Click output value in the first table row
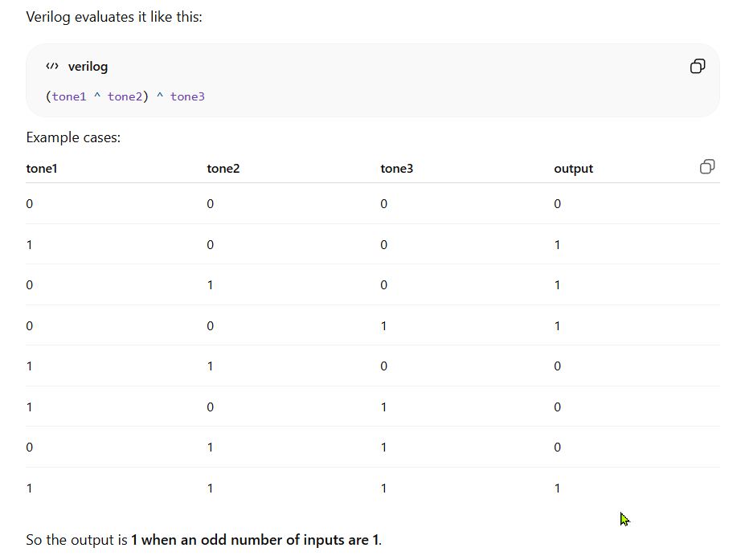Image resolution: width=741 pixels, height=560 pixels. pyautogui.click(x=557, y=204)
